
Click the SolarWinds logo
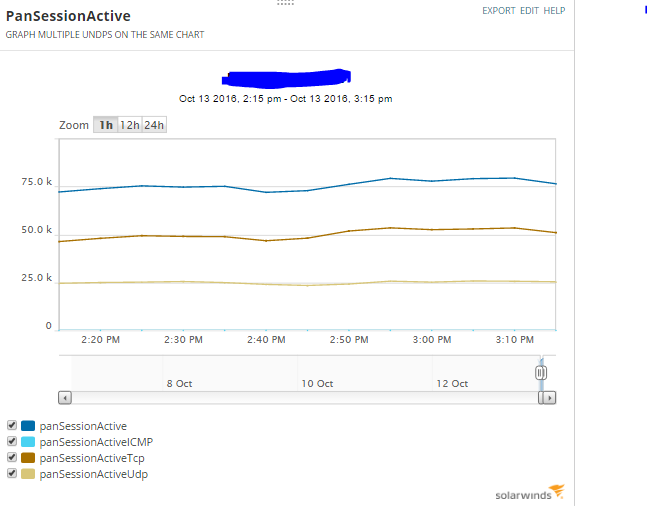(x=530, y=493)
